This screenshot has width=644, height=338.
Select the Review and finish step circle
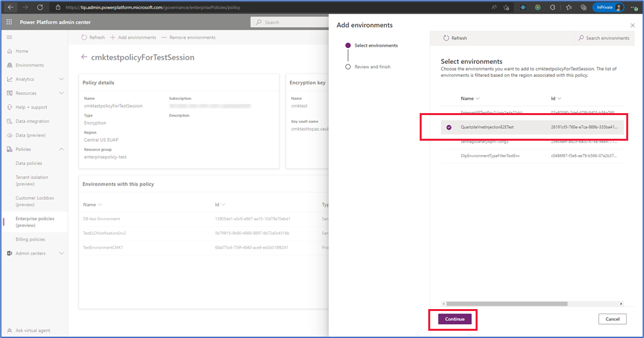tap(348, 66)
